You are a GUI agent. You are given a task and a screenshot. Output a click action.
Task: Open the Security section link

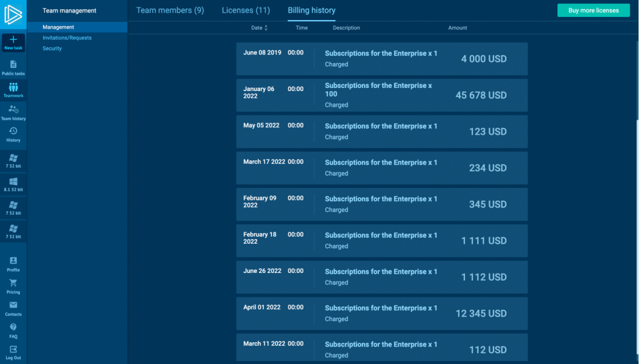52,49
